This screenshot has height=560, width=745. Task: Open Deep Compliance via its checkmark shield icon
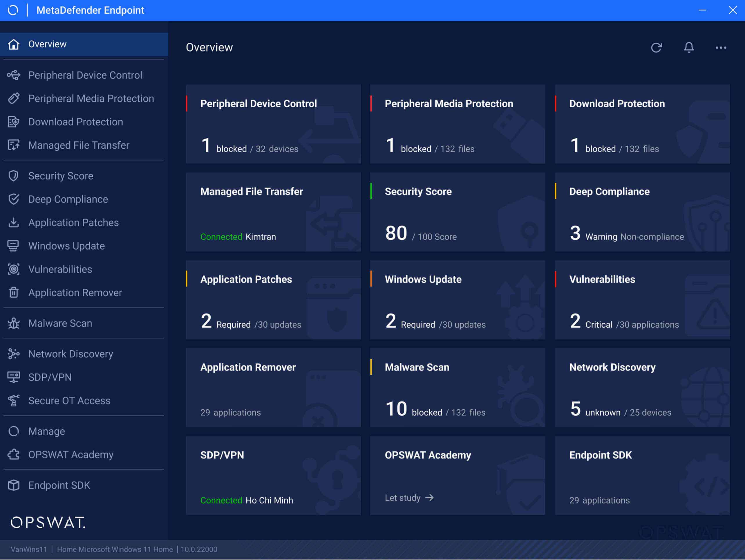tap(13, 199)
